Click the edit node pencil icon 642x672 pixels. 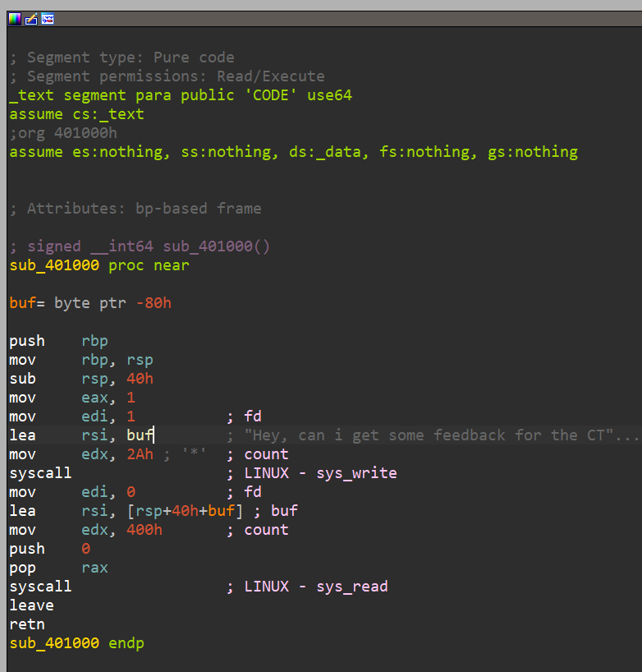pos(30,18)
